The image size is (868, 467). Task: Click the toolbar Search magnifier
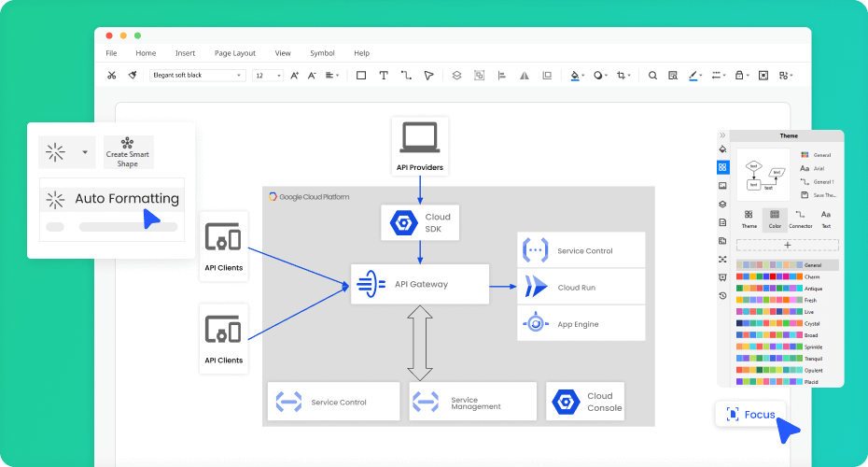[652, 76]
